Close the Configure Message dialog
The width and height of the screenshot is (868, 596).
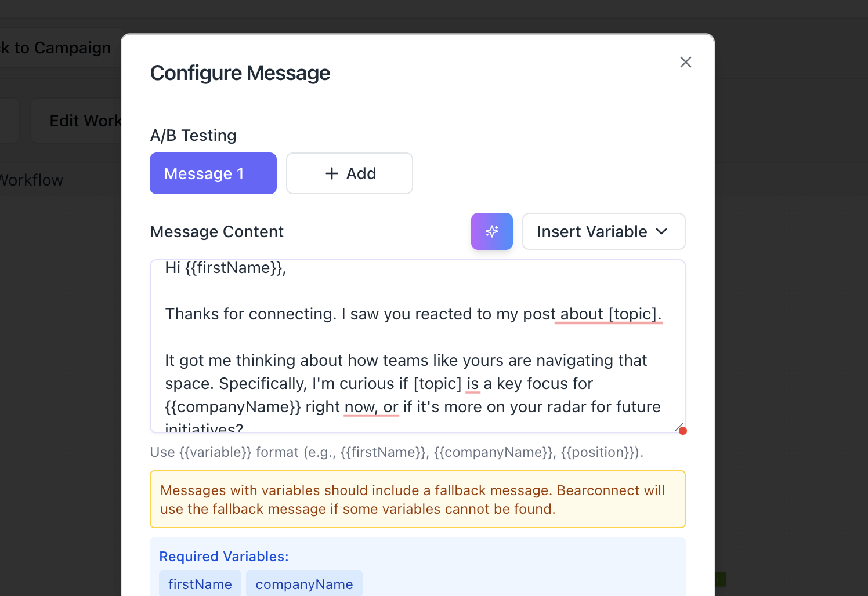685,62
